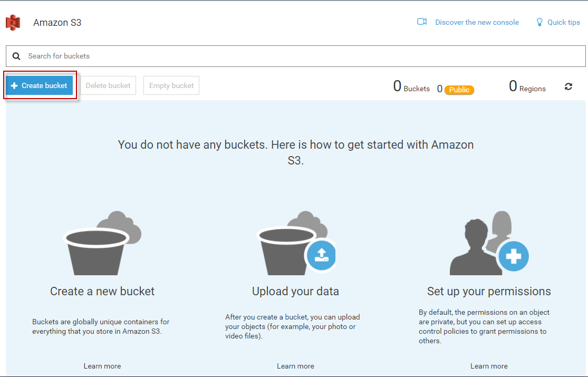
Task: Open the Quick tips link
Action: point(564,22)
